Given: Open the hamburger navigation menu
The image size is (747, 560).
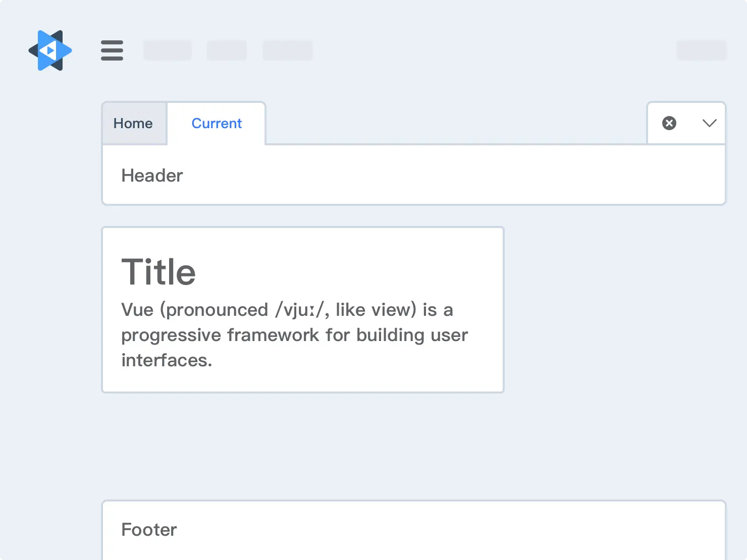Looking at the screenshot, I should pos(112,50).
